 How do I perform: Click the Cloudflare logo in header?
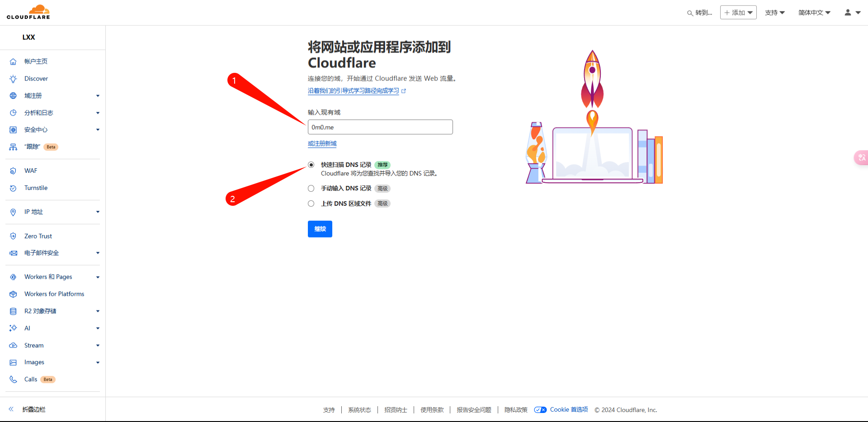click(x=28, y=12)
